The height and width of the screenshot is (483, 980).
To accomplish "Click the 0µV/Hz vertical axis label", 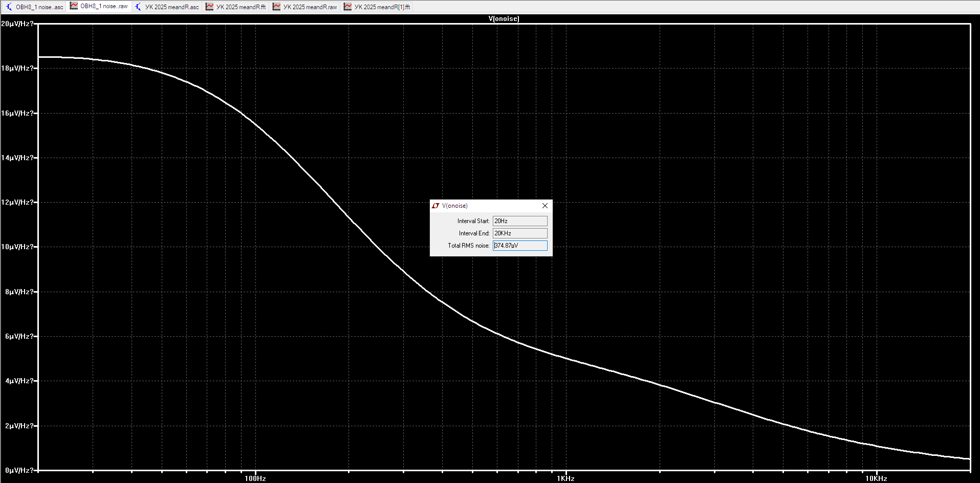I will click(19, 470).
